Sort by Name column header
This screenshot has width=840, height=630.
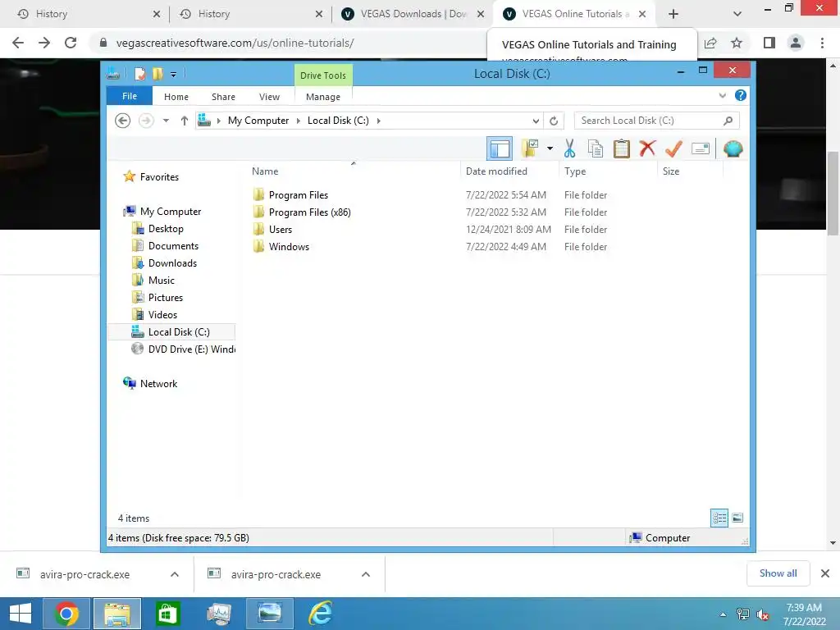(354, 171)
